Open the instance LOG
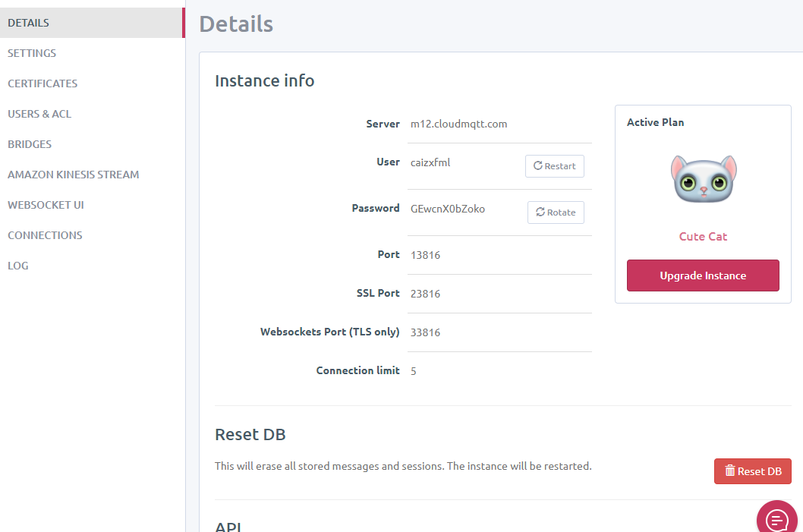 pyautogui.click(x=18, y=265)
